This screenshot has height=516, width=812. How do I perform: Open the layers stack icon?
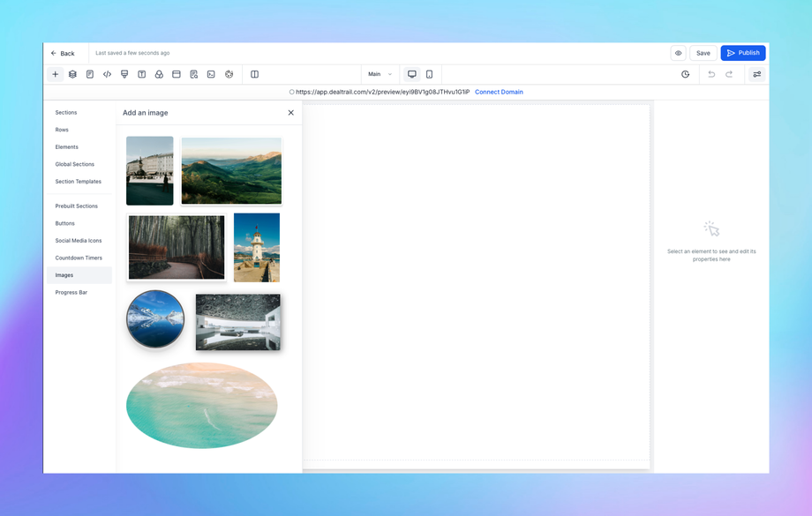coord(72,74)
